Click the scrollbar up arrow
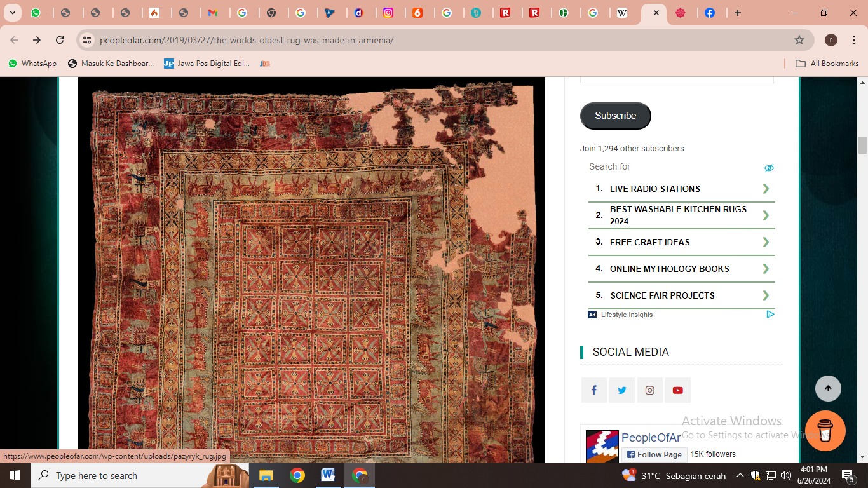This screenshot has height=488, width=868. 862,82
